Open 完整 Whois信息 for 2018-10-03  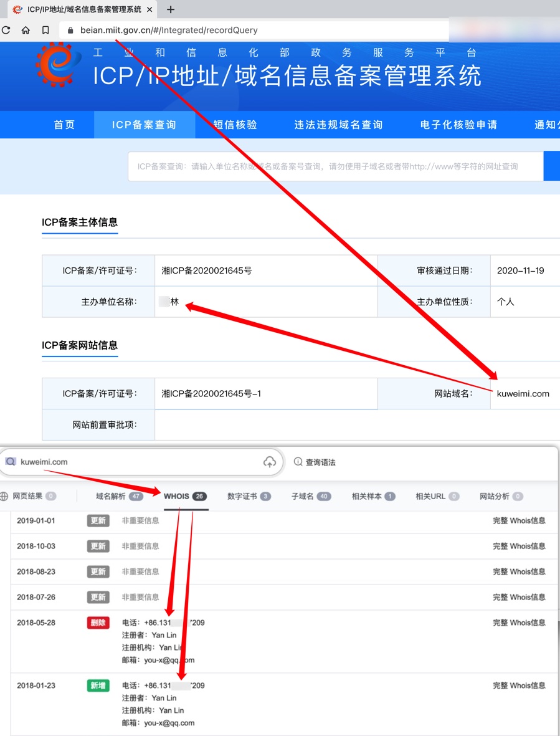click(x=519, y=546)
